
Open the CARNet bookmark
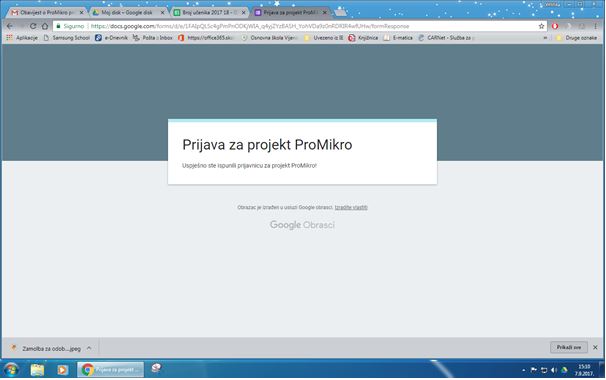pyautogui.click(x=445, y=38)
